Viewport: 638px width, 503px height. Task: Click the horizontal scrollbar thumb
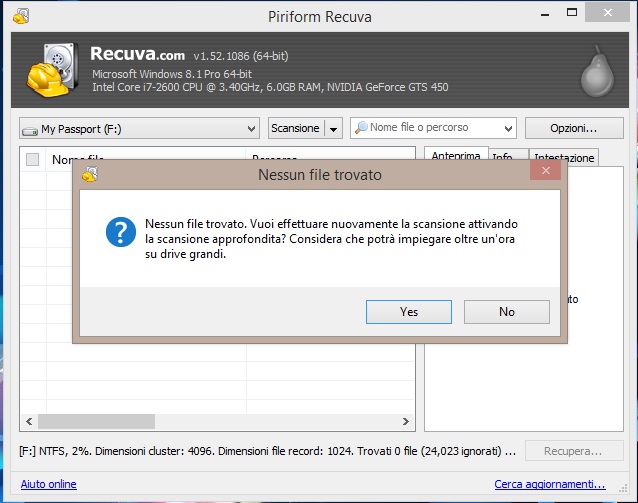coord(96,421)
